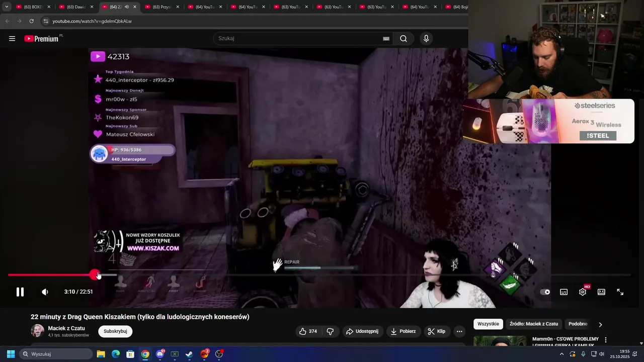This screenshot has width=644, height=362.
Task: Go back in the browser
Action: (7, 21)
